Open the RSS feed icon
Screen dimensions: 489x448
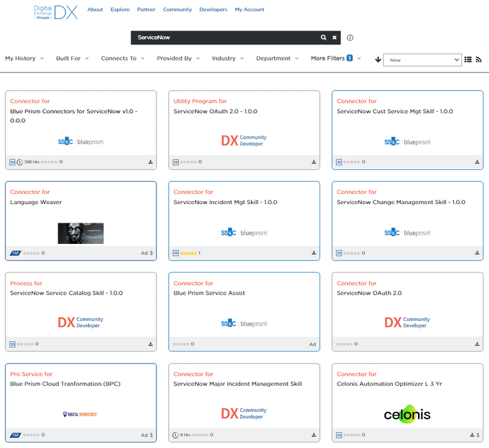[479, 59]
